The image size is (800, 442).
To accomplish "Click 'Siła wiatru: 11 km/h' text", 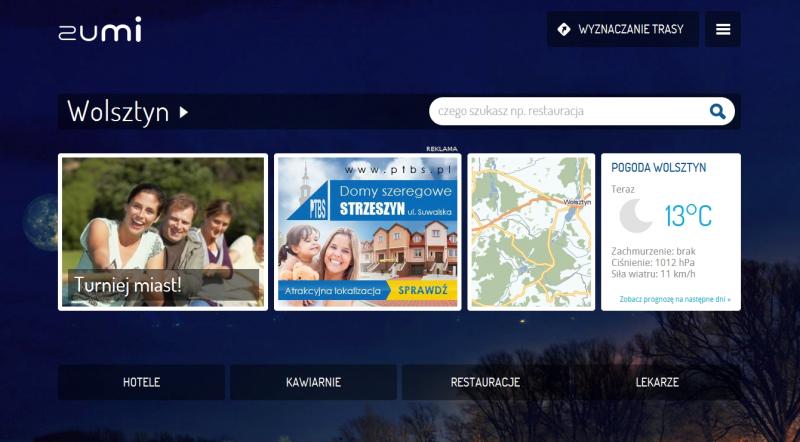I will pyautogui.click(x=653, y=274).
